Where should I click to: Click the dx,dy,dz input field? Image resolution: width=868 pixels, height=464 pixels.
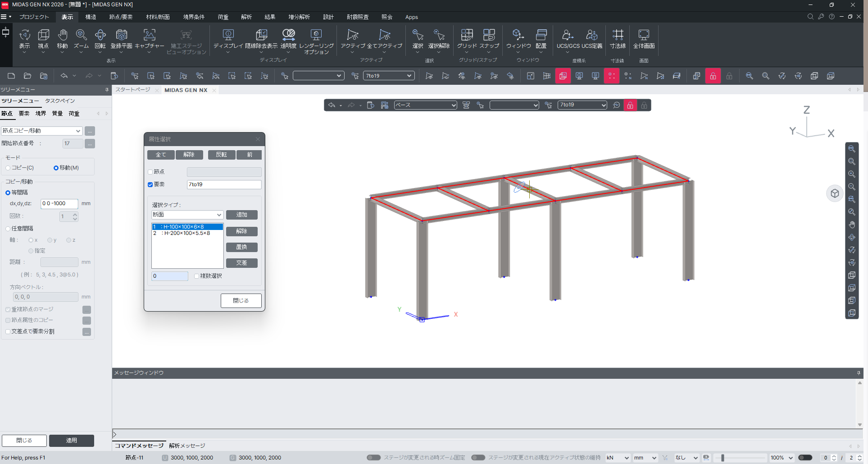pyautogui.click(x=59, y=203)
